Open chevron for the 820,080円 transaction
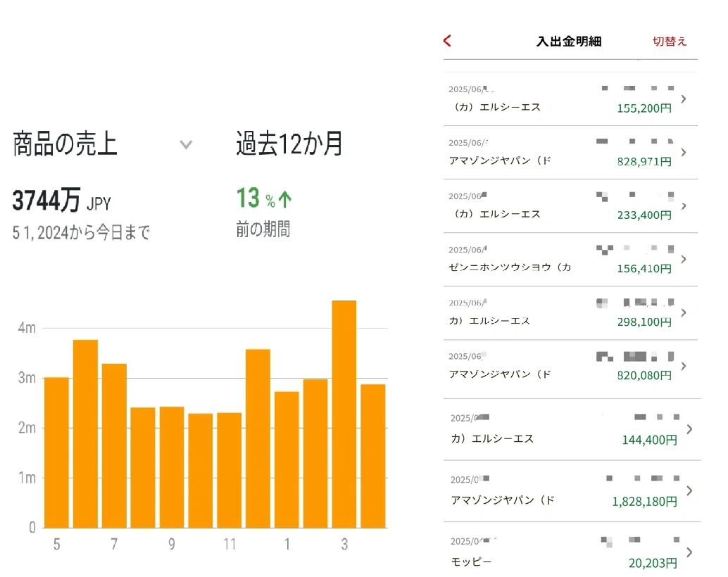This screenshot has width=728, height=577. [x=684, y=366]
